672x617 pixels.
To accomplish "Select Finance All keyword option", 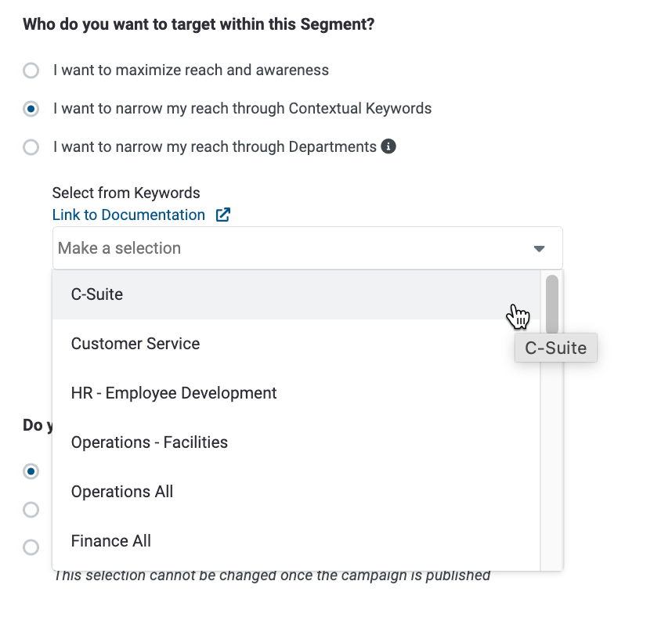I will (296, 541).
